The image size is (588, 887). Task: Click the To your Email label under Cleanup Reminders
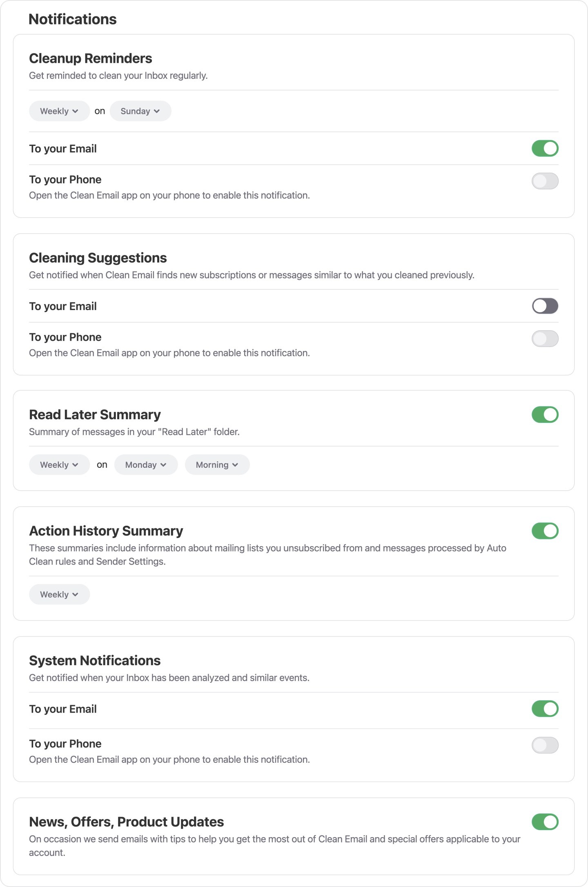coord(62,148)
